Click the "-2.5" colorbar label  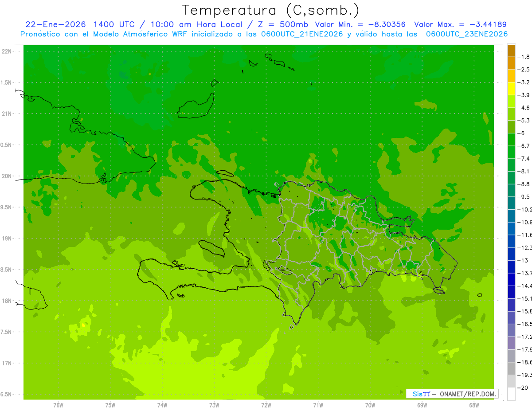[524, 70]
